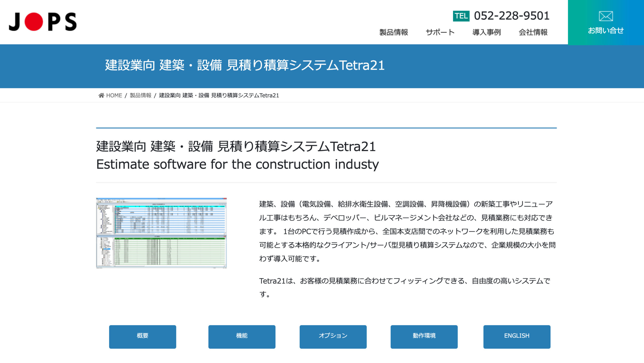Viewport: 644px width, 363px height.
Task: Click the breadcrumb text ending in Tetra21
Action: click(219, 95)
